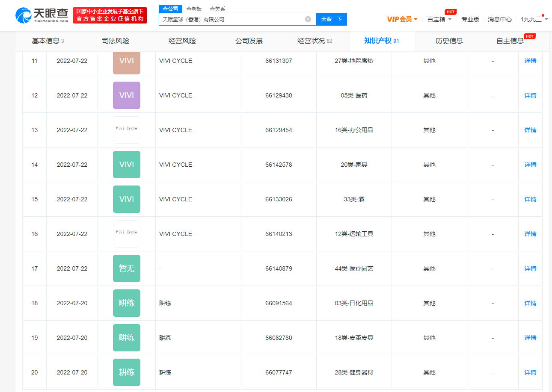Click the TianYanCha logo
Screen dimensions: 552x392
(x=42, y=15)
